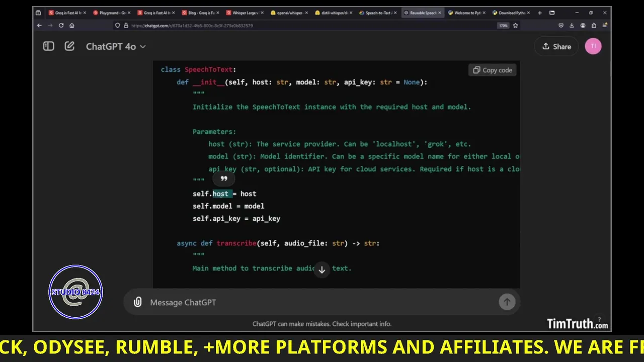Click the line 'self.model = model'
Image resolution: width=644 pixels, height=362 pixels.
point(228,206)
